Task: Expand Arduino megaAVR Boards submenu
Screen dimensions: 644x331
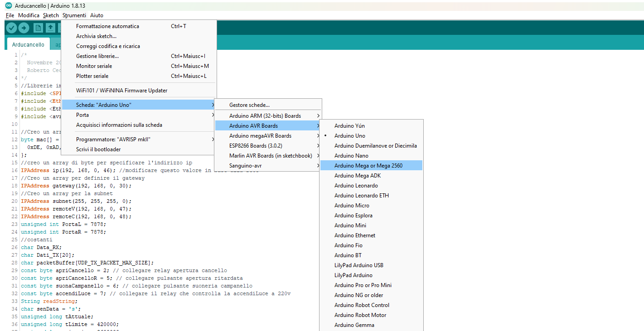Action: pos(268,136)
